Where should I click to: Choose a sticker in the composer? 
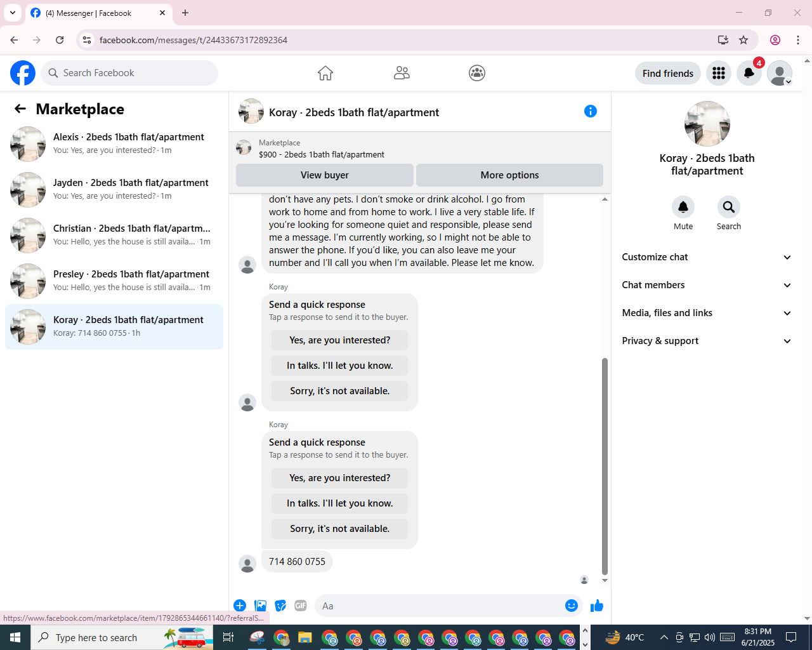coord(280,606)
